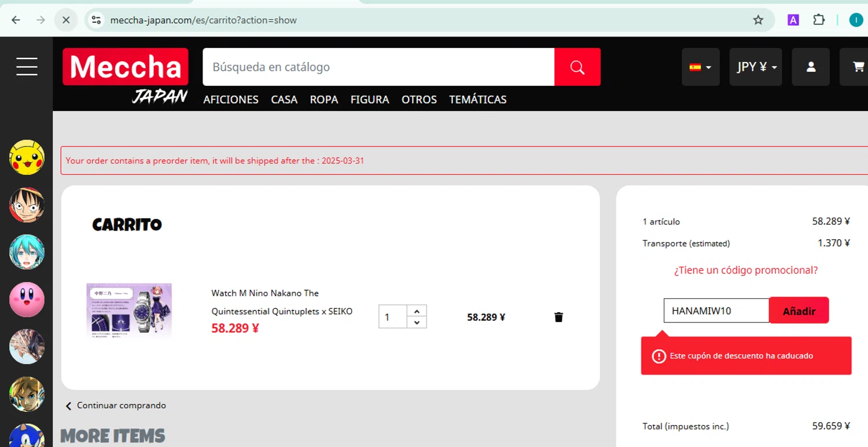The width and height of the screenshot is (868, 447).
Task: Open the JPY ¥ currency dropdown
Action: 756,67
